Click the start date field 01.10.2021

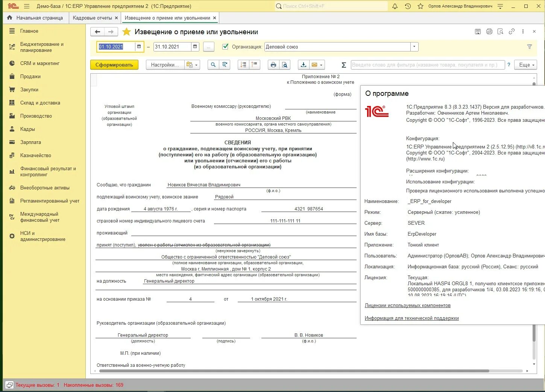coord(116,47)
